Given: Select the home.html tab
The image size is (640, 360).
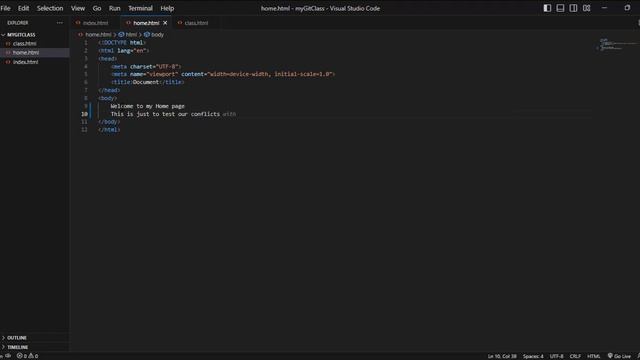Looking at the screenshot, I should [x=146, y=23].
